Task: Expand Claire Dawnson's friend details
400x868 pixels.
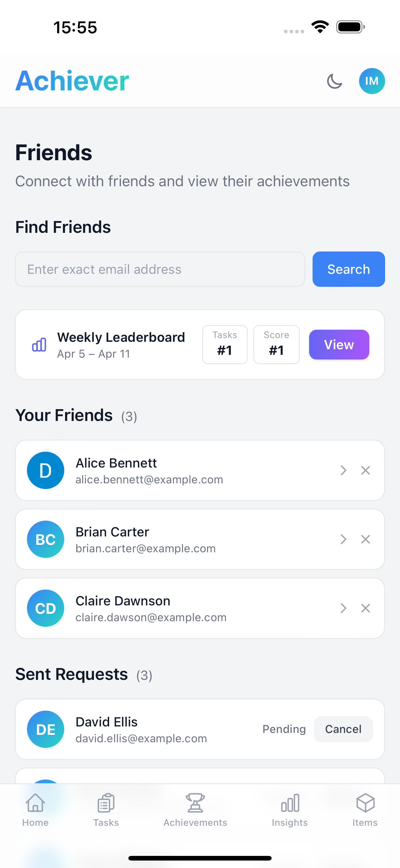Action: tap(343, 608)
